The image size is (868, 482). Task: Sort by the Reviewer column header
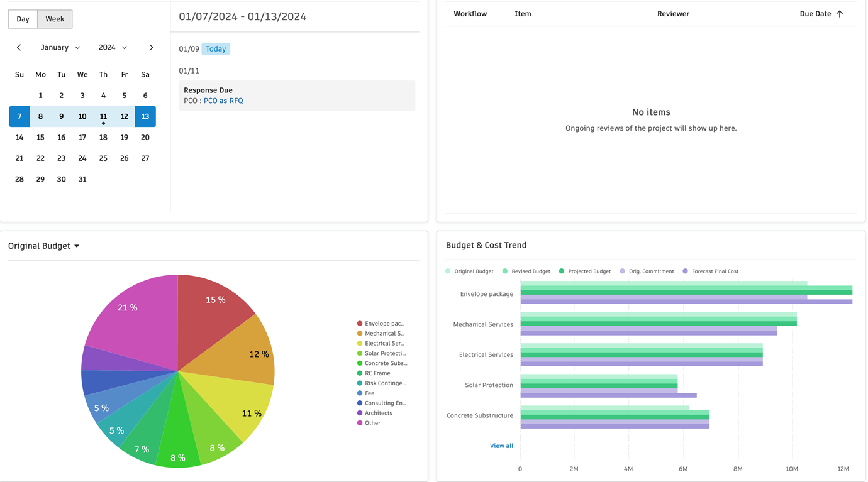pyautogui.click(x=673, y=14)
